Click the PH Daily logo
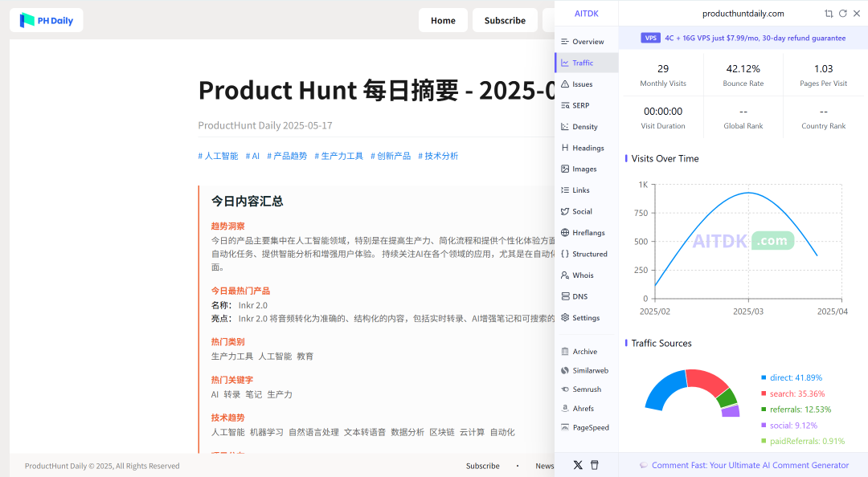The image size is (868, 477). (x=47, y=20)
